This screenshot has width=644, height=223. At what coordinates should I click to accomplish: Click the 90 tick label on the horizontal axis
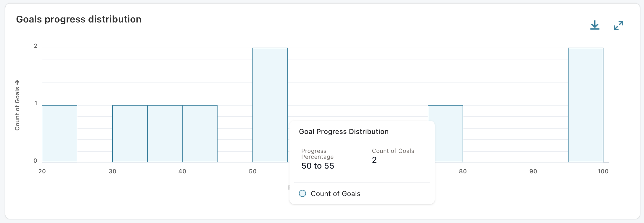[x=533, y=171]
